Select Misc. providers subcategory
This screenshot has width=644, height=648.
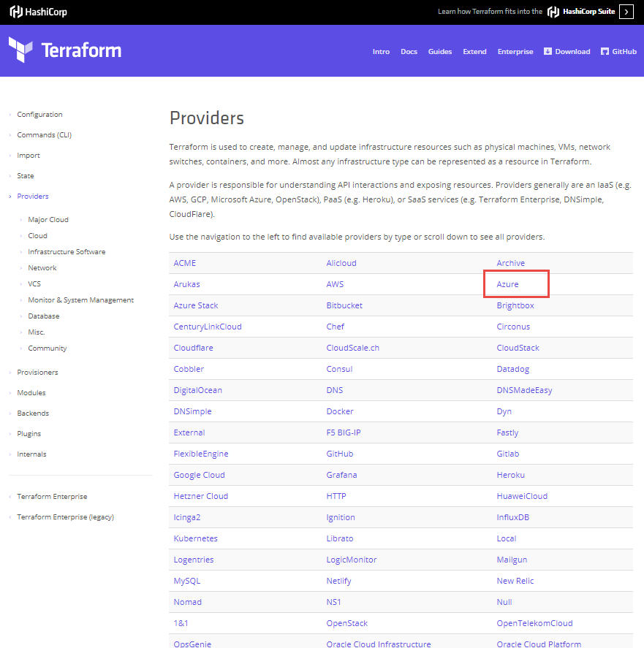coord(37,332)
